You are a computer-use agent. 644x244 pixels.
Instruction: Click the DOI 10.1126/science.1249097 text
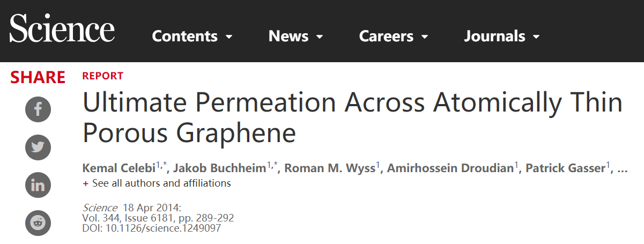click(151, 228)
